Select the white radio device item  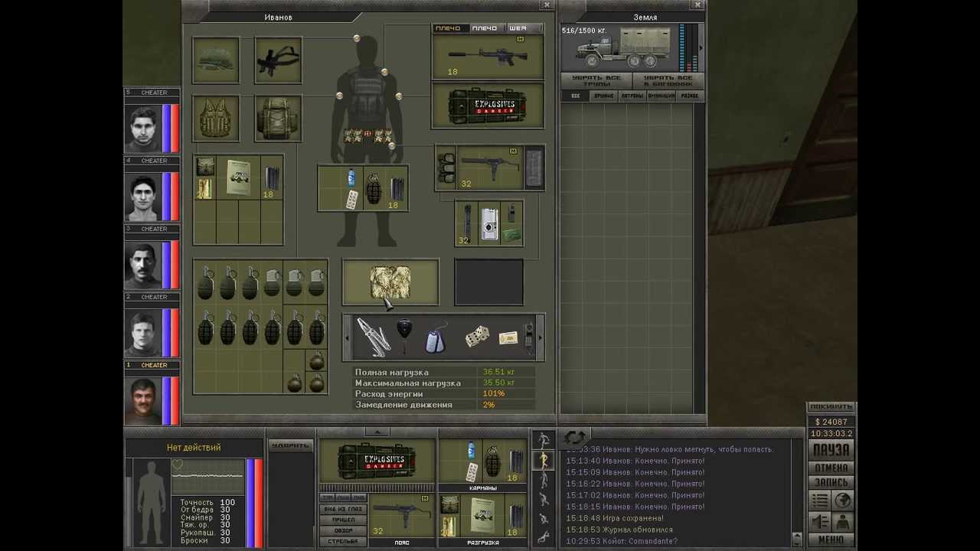click(490, 224)
